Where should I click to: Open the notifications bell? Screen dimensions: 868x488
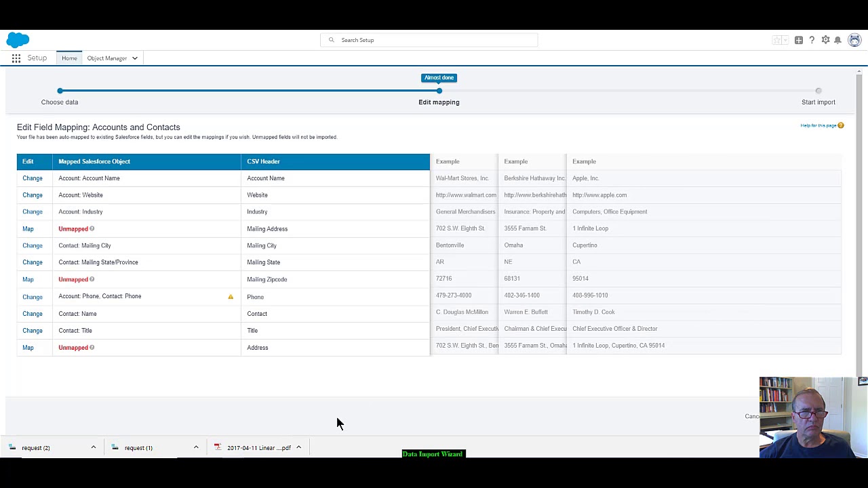pyautogui.click(x=838, y=41)
